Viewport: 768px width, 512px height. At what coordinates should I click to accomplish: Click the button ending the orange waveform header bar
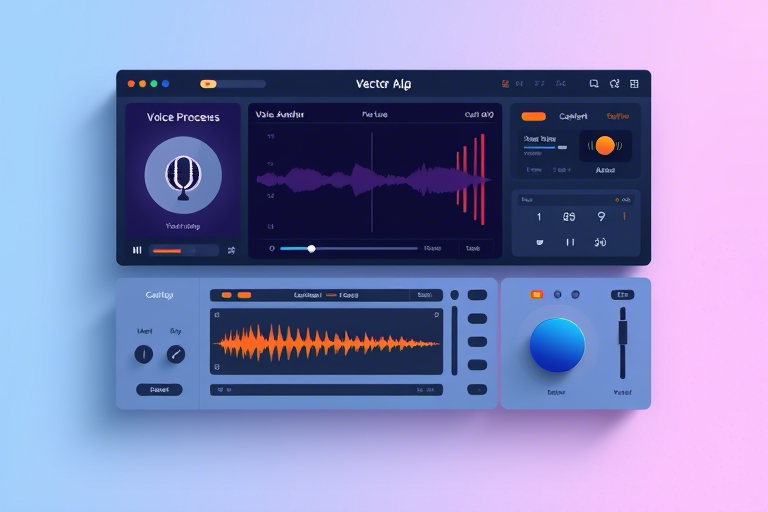[425, 295]
